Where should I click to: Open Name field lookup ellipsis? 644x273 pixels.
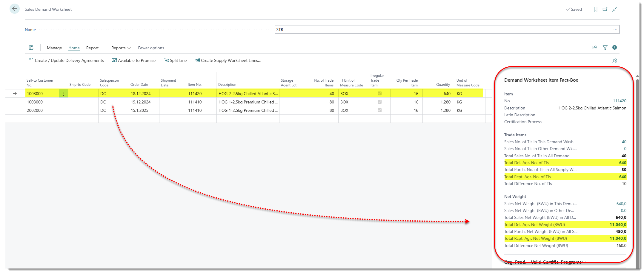(x=615, y=30)
